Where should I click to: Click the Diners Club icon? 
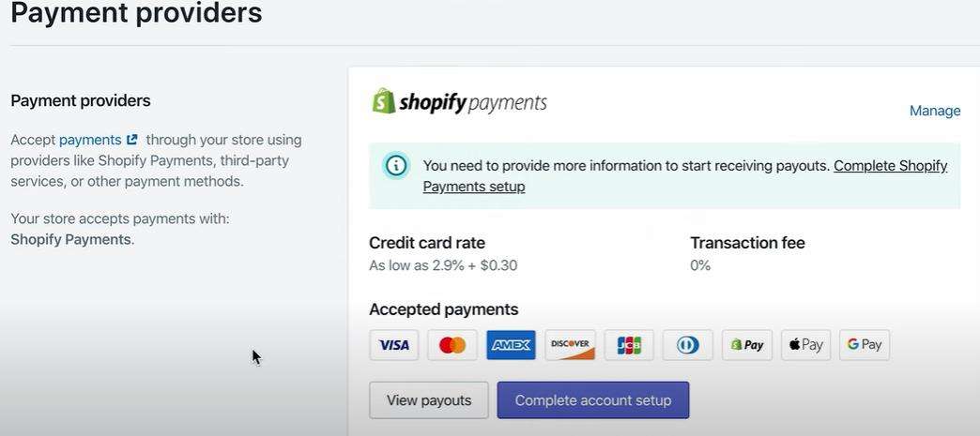(687, 345)
